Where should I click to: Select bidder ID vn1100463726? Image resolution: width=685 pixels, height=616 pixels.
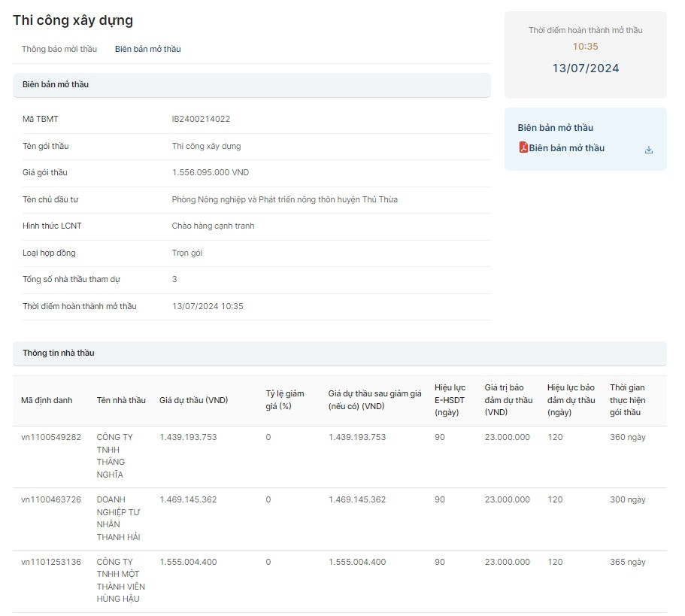(51, 499)
